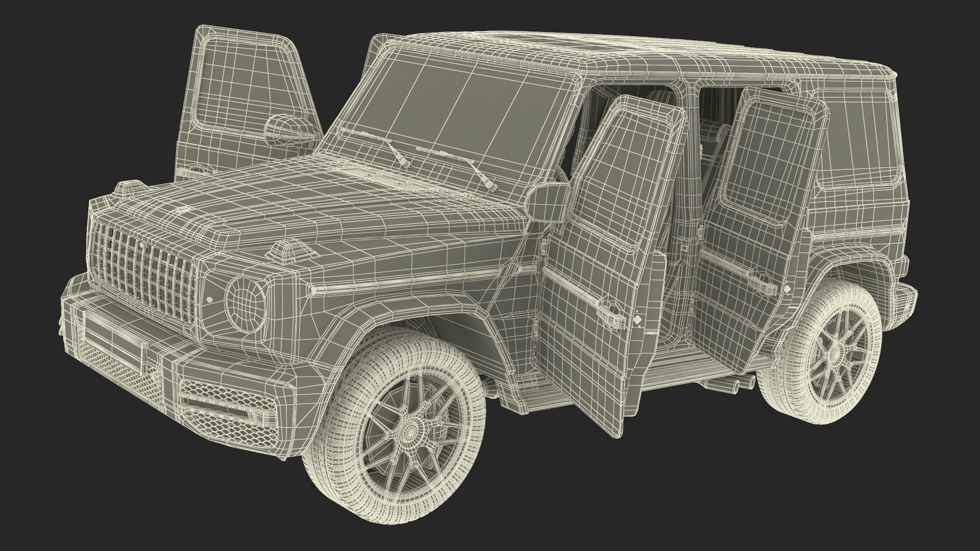Click the side mirror on far door
The width and height of the screenshot is (980, 551).
click(x=289, y=129)
